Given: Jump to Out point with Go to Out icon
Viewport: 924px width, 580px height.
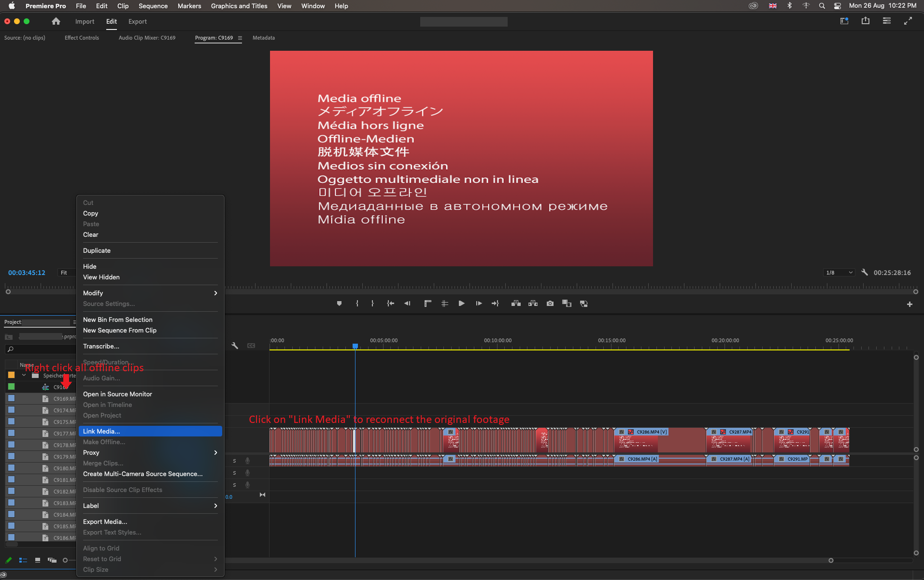Looking at the screenshot, I should [495, 304].
